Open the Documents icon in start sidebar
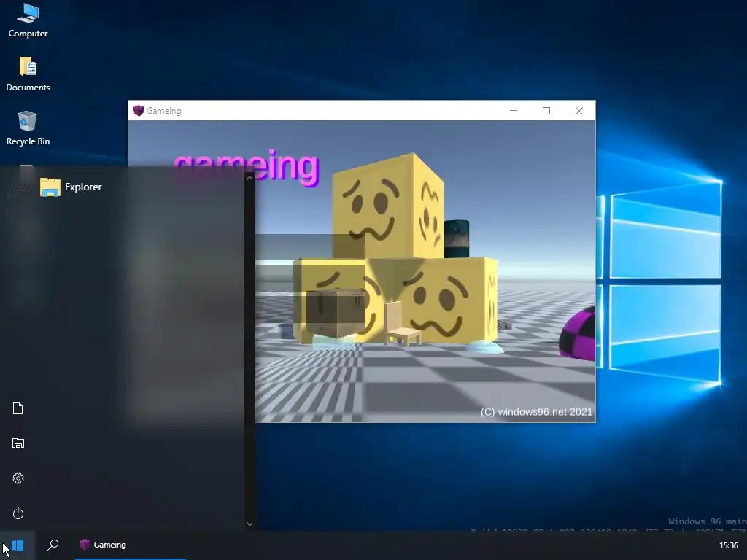This screenshot has width=747, height=560. 18,408
